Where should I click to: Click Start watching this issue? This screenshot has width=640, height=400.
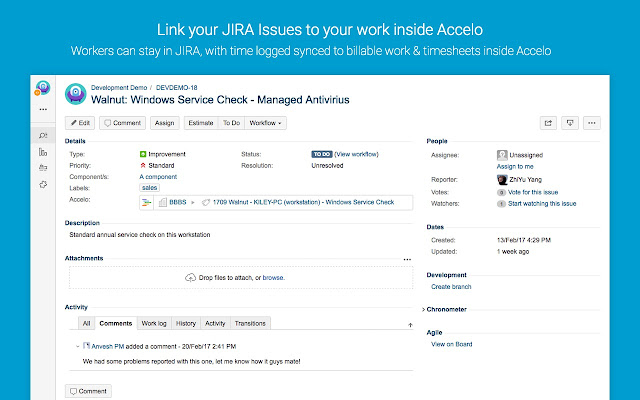pyautogui.click(x=542, y=204)
